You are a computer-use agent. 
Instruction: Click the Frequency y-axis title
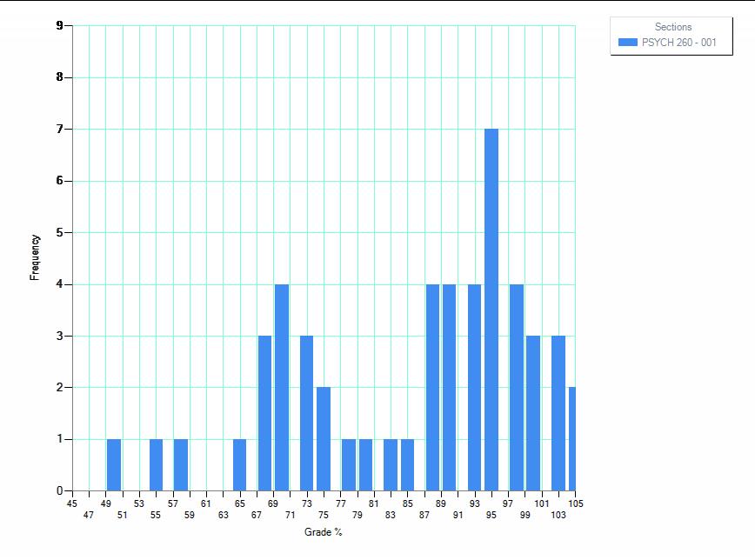35,257
